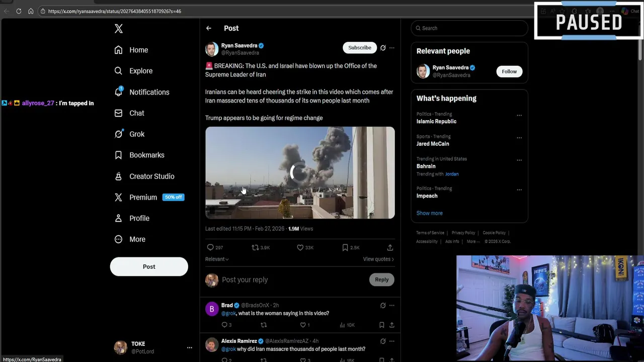This screenshot has height=362, width=644.
Task: View analytics on Brad's comment (10K)
Action: [347, 325]
